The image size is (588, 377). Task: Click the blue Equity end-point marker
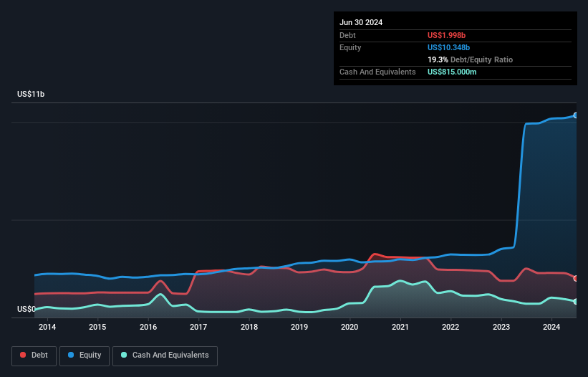coord(576,115)
